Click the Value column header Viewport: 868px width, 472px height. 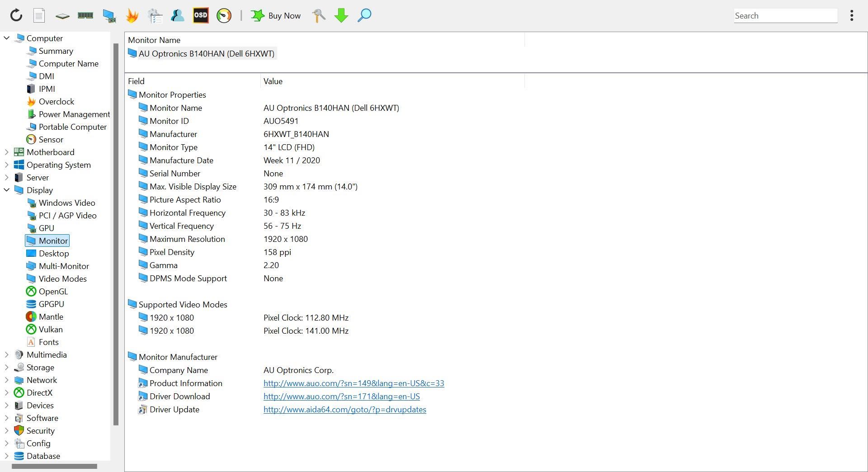point(392,81)
